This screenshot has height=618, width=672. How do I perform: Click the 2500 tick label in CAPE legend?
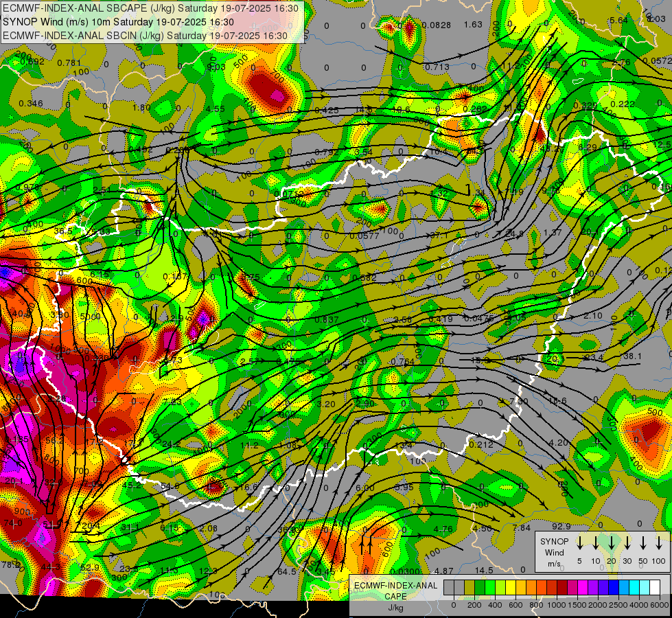[x=618, y=605]
